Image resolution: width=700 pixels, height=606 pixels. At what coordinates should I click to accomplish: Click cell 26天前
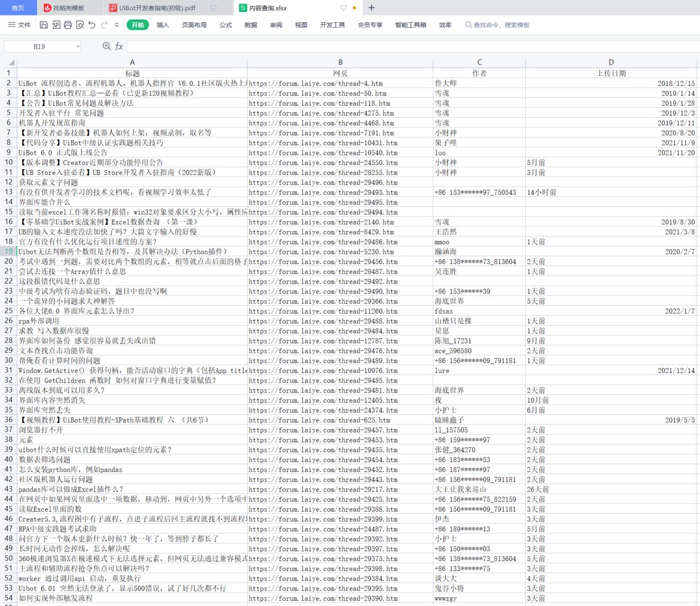tap(611, 489)
